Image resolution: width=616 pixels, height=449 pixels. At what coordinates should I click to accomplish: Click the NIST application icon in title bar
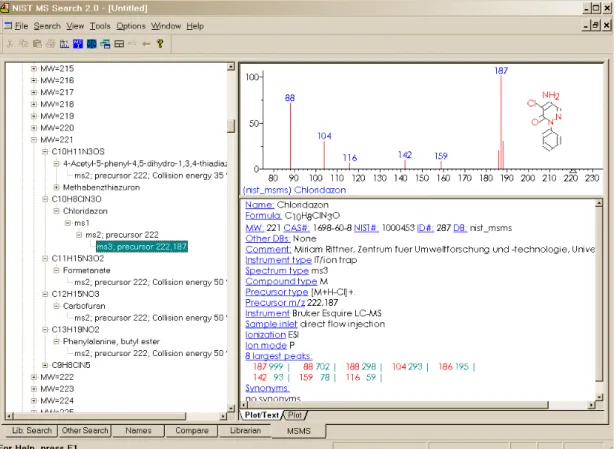tap(5, 7)
